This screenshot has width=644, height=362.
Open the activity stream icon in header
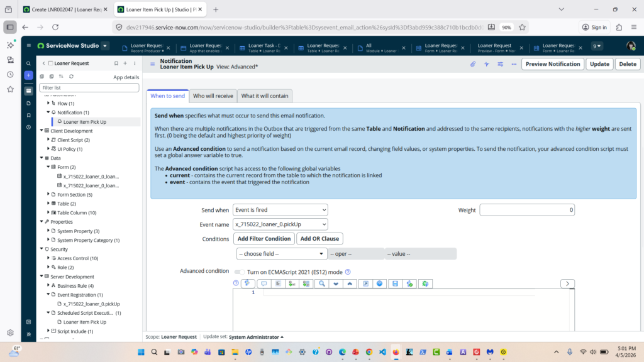coord(486,64)
